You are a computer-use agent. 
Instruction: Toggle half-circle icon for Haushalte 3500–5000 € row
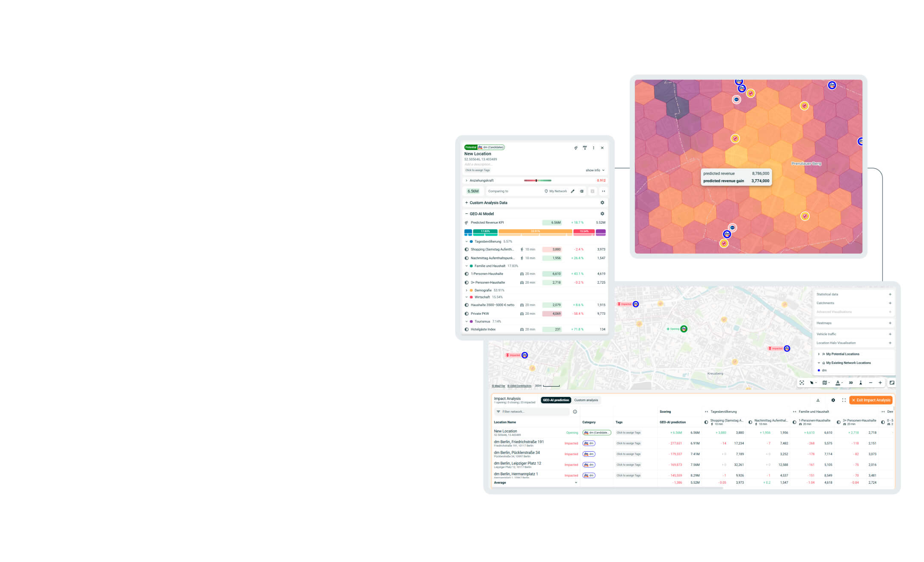point(467,305)
